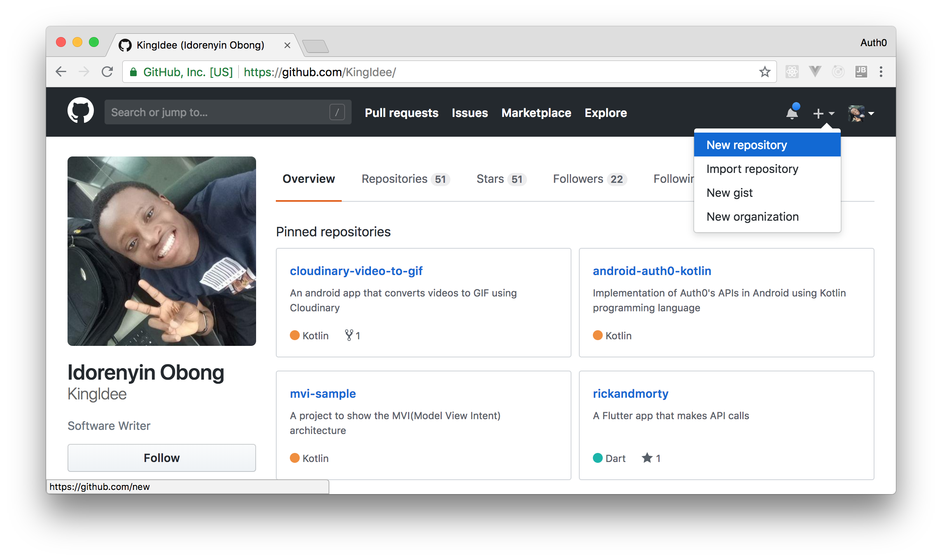Open the notifications bell

click(x=792, y=113)
